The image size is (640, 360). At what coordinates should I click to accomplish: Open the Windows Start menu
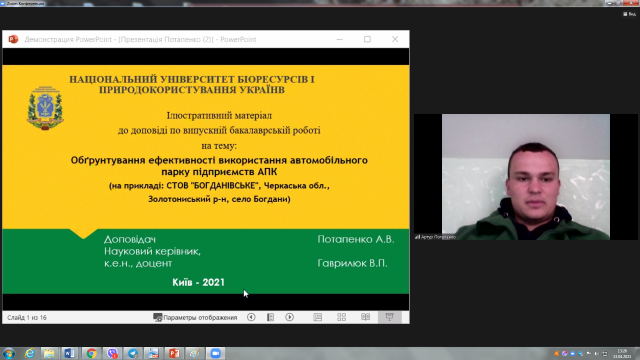point(9,353)
